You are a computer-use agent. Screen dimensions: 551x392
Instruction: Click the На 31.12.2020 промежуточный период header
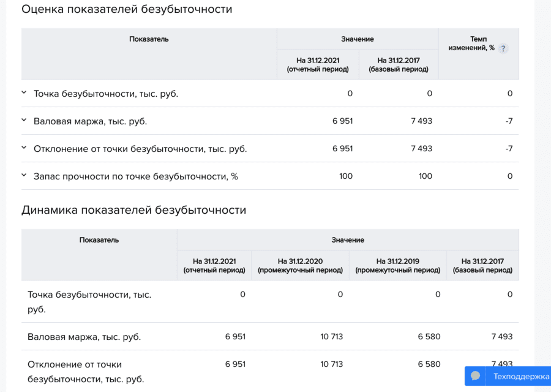pos(300,266)
